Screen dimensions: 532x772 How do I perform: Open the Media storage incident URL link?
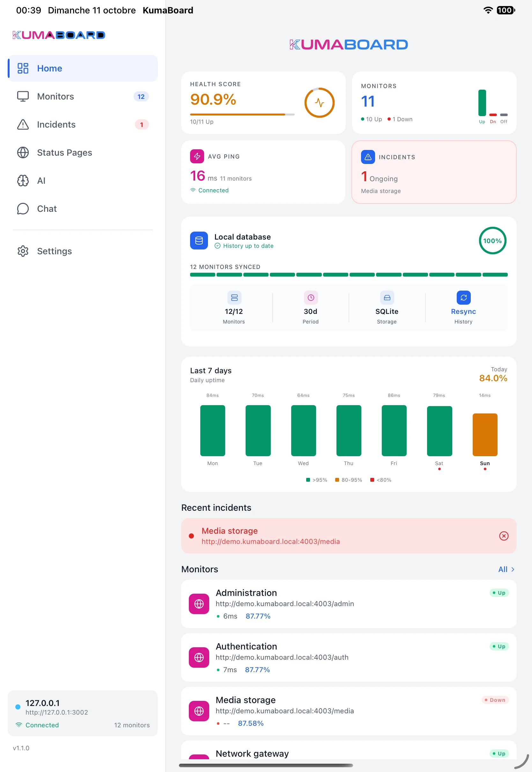coord(270,541)
